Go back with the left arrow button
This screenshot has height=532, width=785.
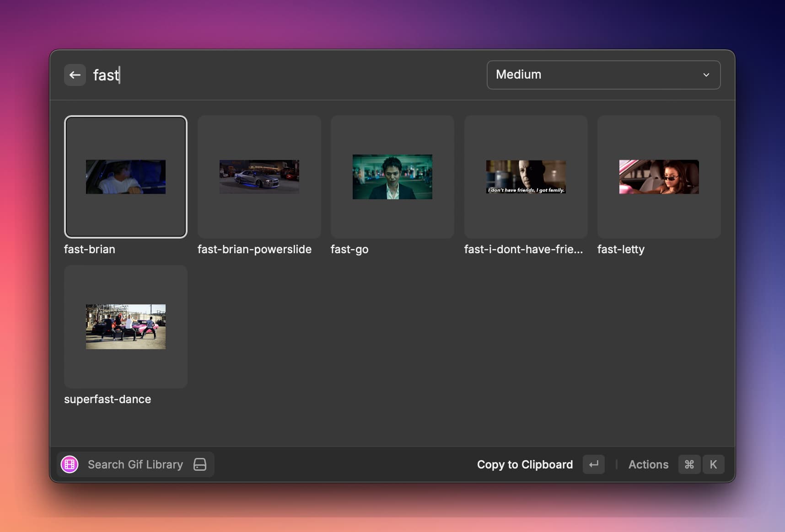click(x=75, y=75)
